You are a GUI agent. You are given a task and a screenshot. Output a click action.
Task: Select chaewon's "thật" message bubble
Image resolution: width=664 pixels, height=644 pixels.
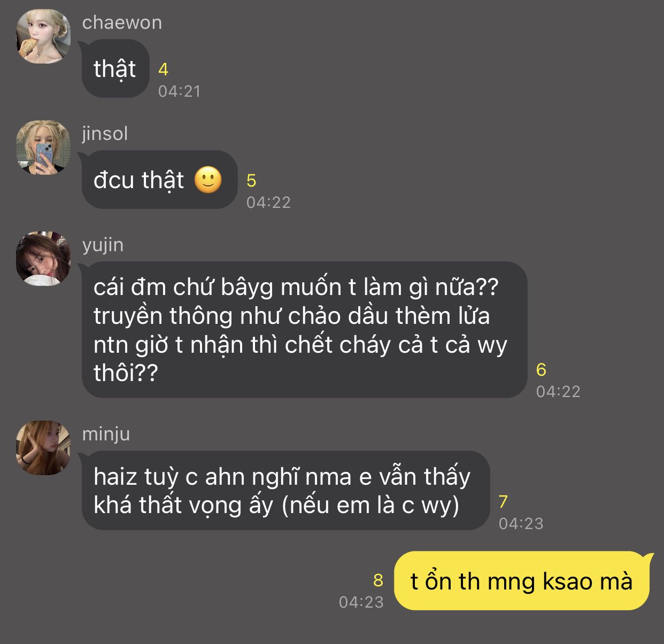click(x=115, y=68)
